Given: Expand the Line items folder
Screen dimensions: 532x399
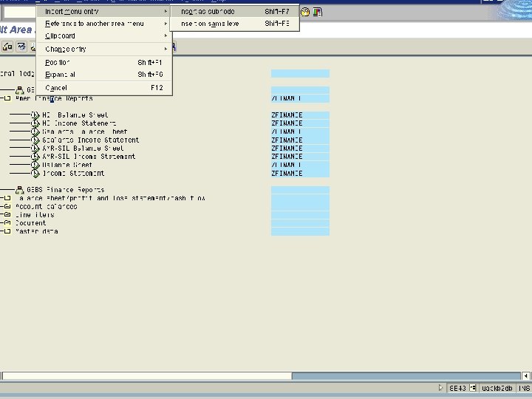Looking at the screenshot, I should (7, 215).
